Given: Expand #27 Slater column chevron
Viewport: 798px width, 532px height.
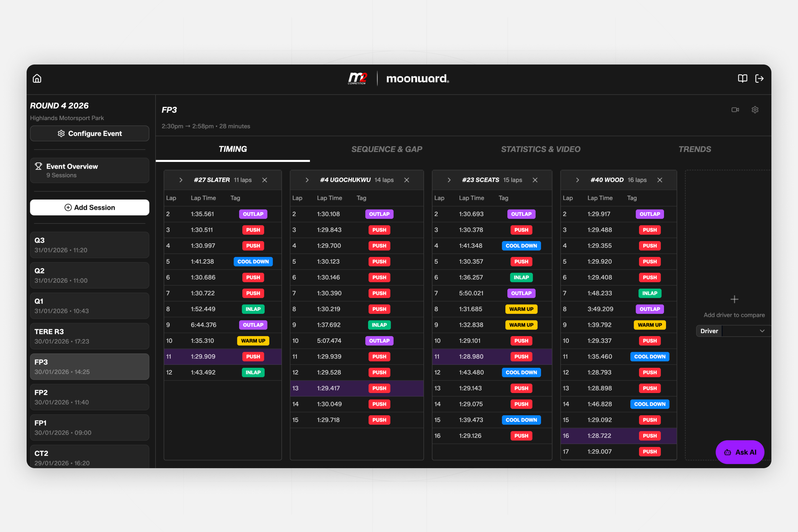Looking at the screenshot, I should tap(181, 180).
